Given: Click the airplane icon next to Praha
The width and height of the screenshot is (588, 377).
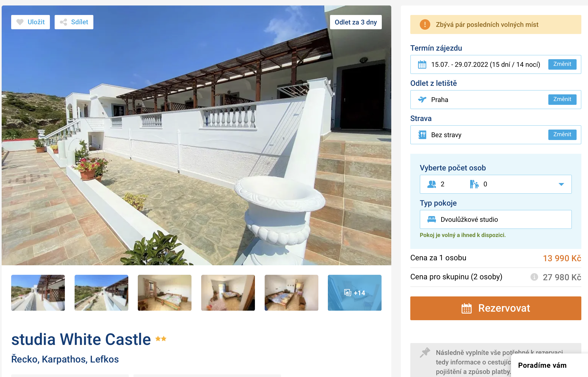Looking at the screenshot, I should coord(422,99).
